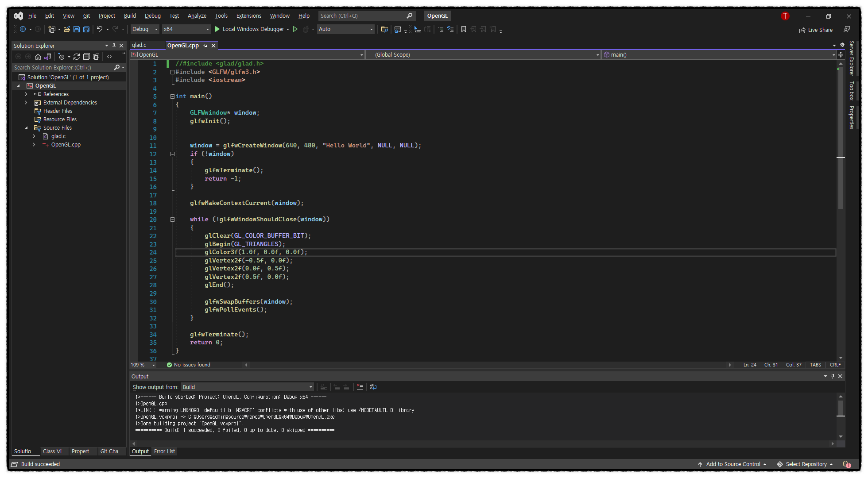The width and height of the screenshot is (868, 478).
Task: Click the Save All toolbar icon
Action: pyautogui.click(x=86, y=29)
